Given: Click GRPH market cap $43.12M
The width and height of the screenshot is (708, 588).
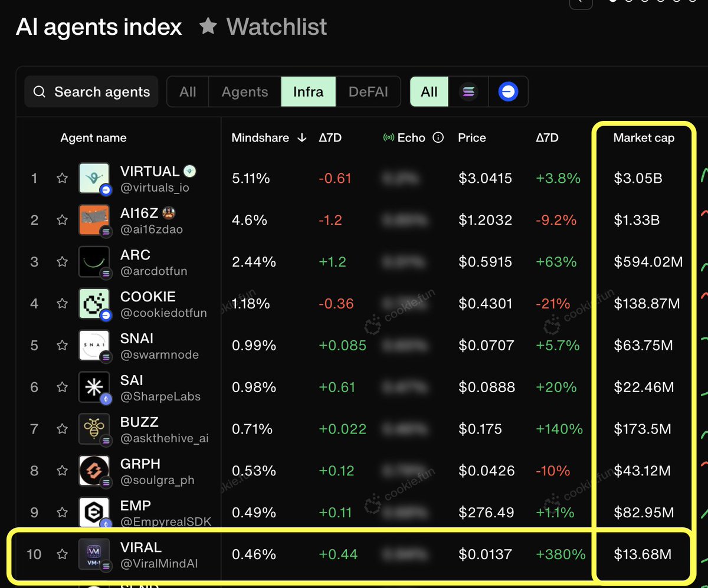Looking at the screenshot, I should pos(643,471).
